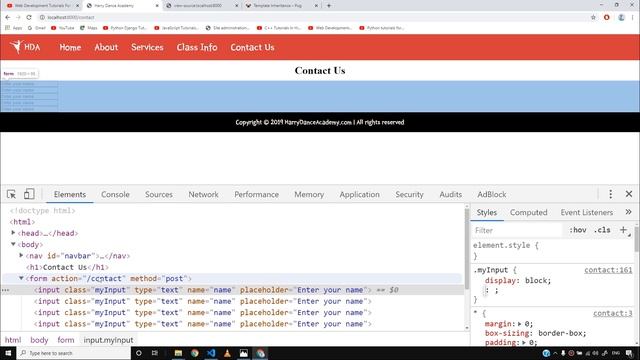
Task: Open contact:3 source link
Action: 613,313
